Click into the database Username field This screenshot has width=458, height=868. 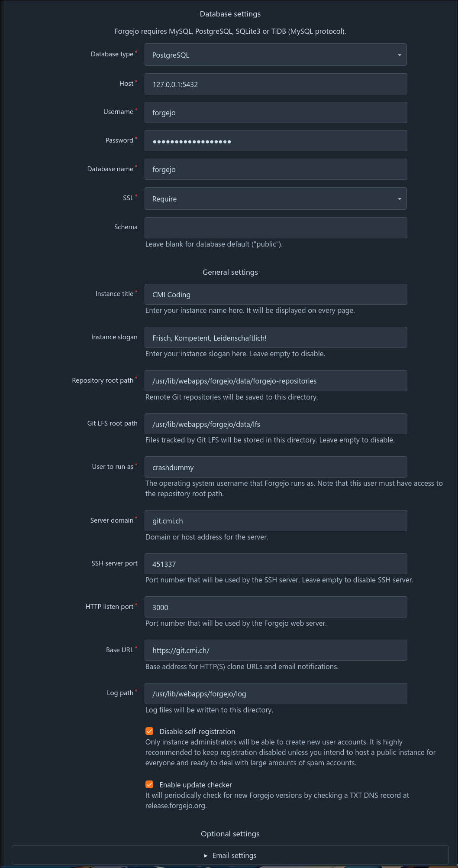[x=276, y=112]
